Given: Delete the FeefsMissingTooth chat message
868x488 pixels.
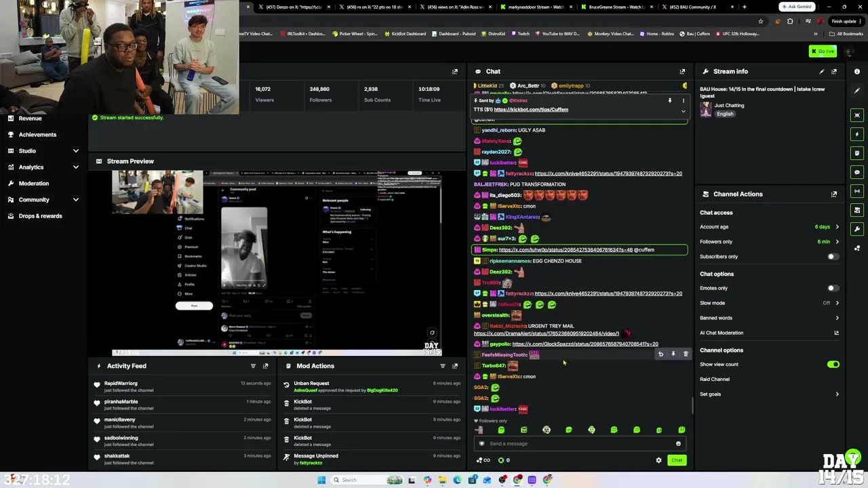Looking at the screenshot, I should (x=686, y=354).
